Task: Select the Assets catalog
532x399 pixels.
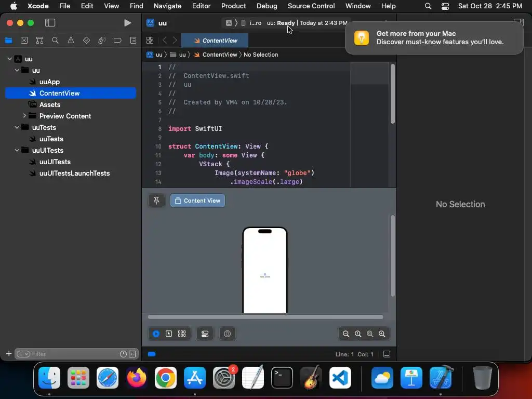Action: (x=49, y=104)
